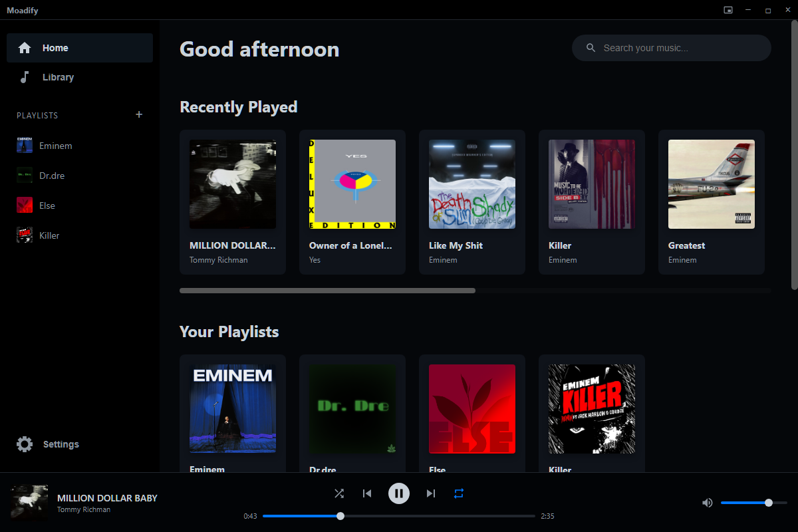
Task: Click 'MILLION DOLLAR BABY' in now playing bar
Action: [x=107, y=498]
